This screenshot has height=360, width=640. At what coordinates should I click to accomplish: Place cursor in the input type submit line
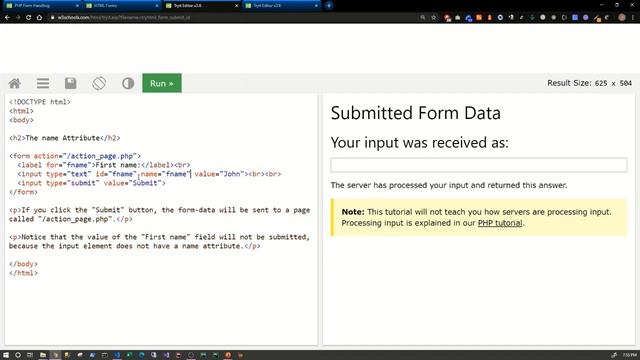[91, 183]
